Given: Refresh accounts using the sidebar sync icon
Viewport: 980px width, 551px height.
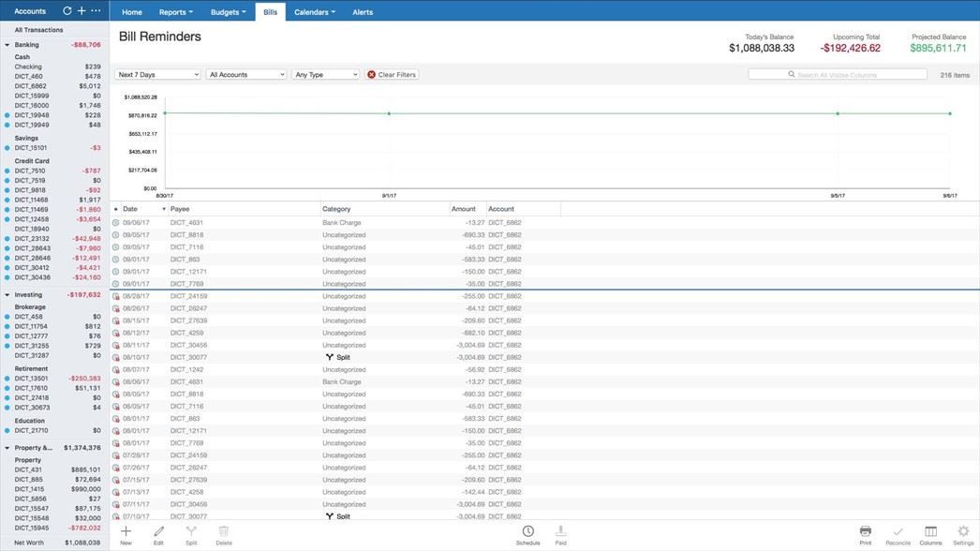Looking at the screenshot, I should tap(67, 11).
